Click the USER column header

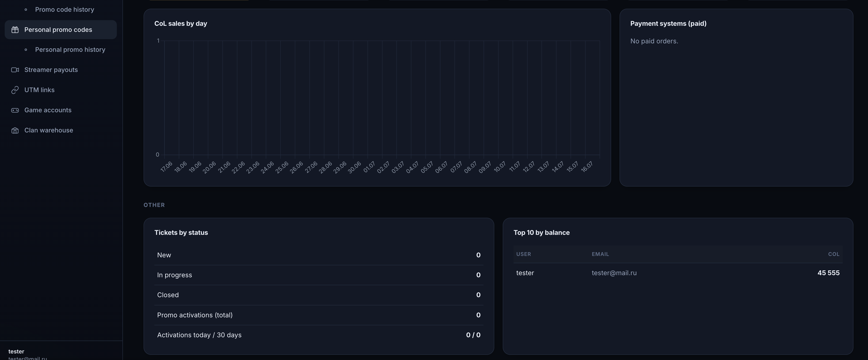pyautogui.click(x=523, y=254)
